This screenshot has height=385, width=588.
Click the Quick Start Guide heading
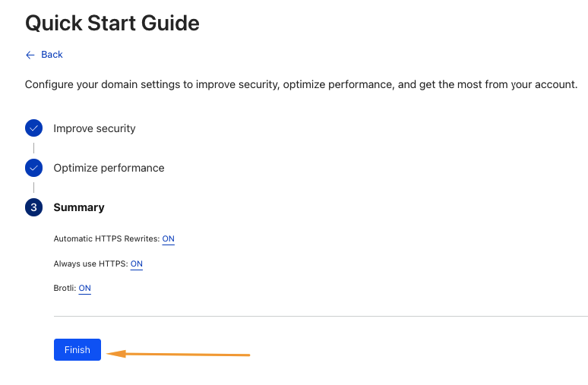point(112,23)
